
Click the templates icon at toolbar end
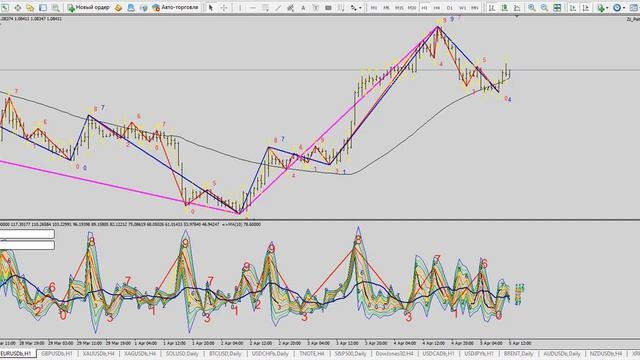634,8
